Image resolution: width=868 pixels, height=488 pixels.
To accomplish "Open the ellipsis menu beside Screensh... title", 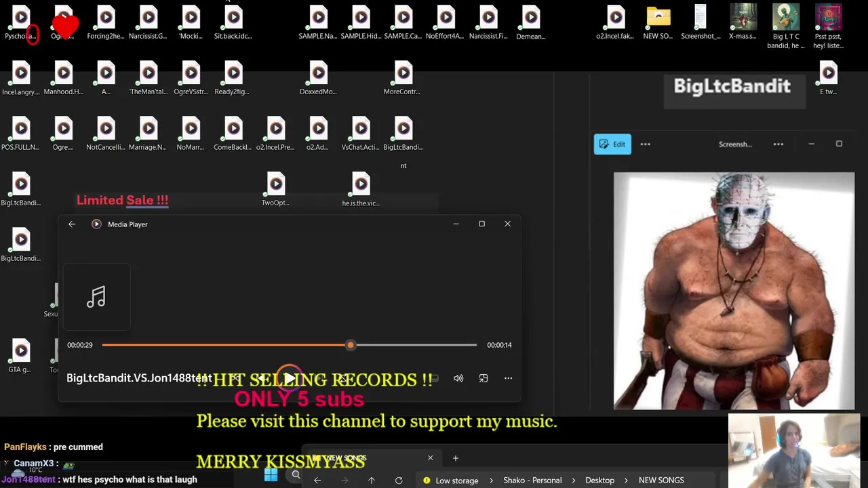I will coord(778,144).
